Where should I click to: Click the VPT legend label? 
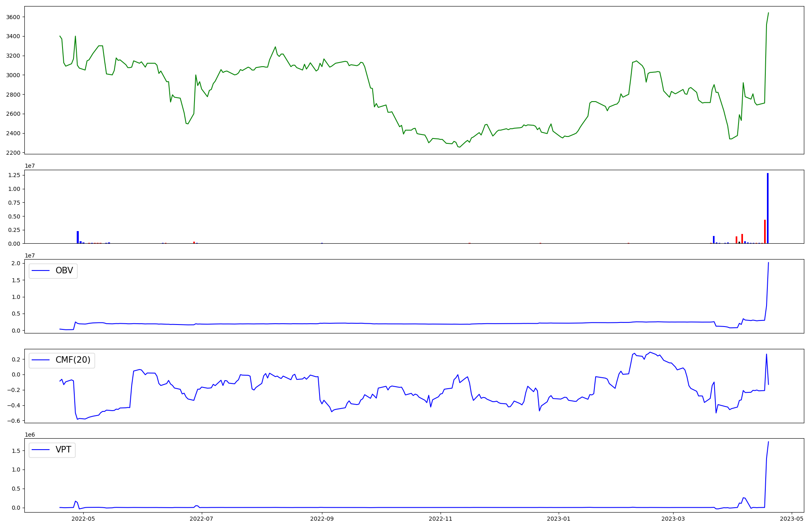pyautogui.click(x=63, y=450)
